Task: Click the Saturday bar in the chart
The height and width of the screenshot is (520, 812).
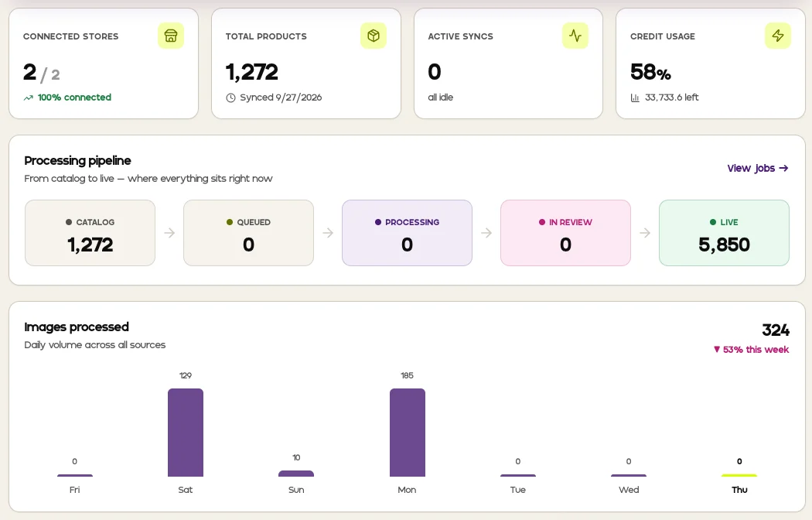Action: [186, 433]
